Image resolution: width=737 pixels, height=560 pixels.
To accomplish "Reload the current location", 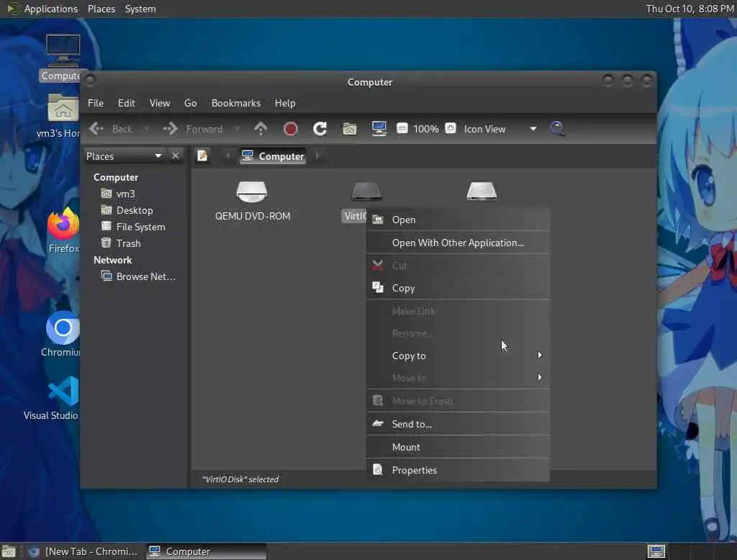I will pyautogui.click(x=320, y=128).
